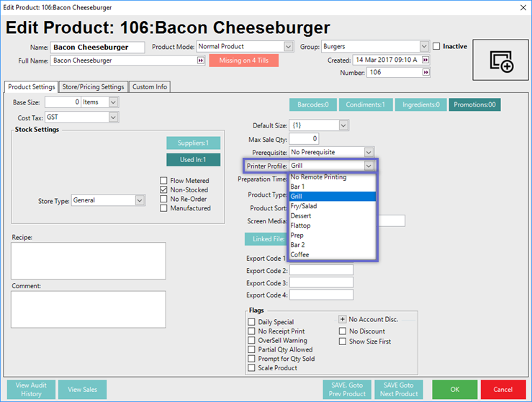Click the add product image icon
Viewport: 532px width, 402px height.
pos(501,61)
